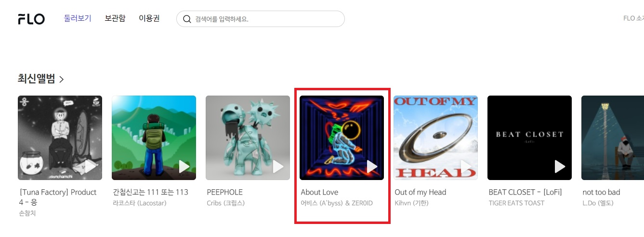The height and width of the screenshot is (237, 644).
Task: Play the PEEPHOLE album
Action: tap(278, 167)
